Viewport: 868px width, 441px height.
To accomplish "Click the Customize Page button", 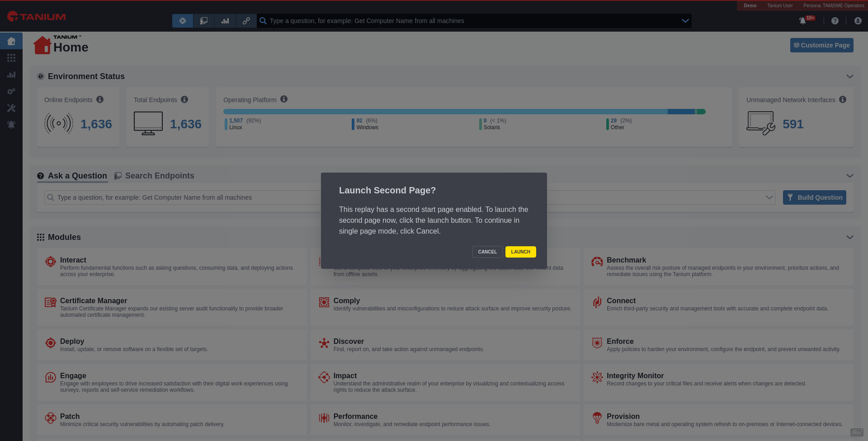I will (x=821, y=45).
